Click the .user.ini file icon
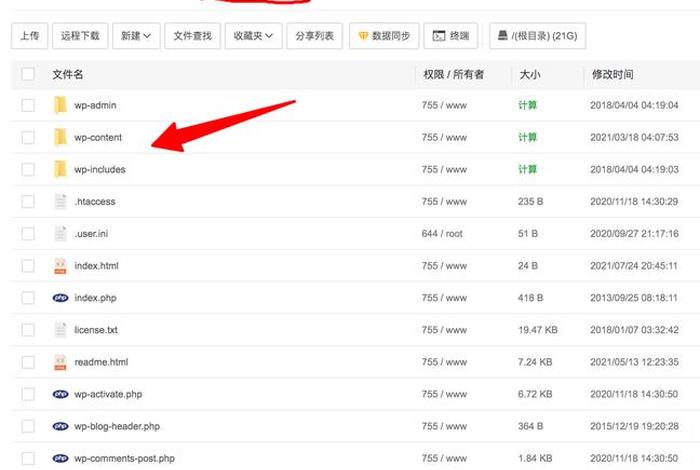The width and height of the screenshot is (700, 470). click(60, 234)
